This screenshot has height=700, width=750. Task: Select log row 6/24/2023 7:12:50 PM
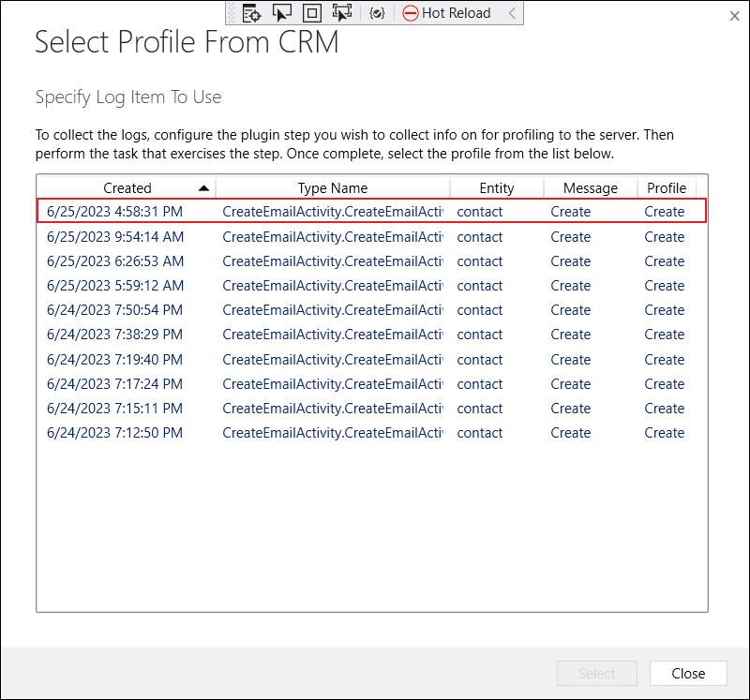pyautogui.click(x=371, y=433)
